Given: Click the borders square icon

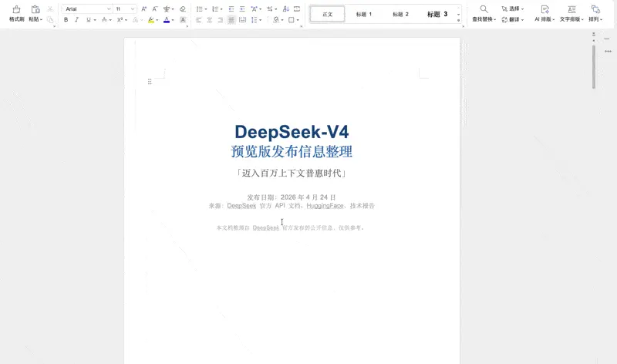Looking at the screenshot, I should click(292, 20).
